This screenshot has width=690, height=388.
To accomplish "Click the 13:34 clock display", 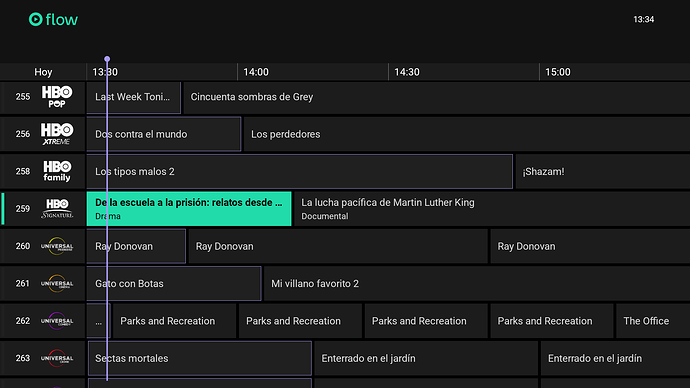I will click(x=644, y=19).
